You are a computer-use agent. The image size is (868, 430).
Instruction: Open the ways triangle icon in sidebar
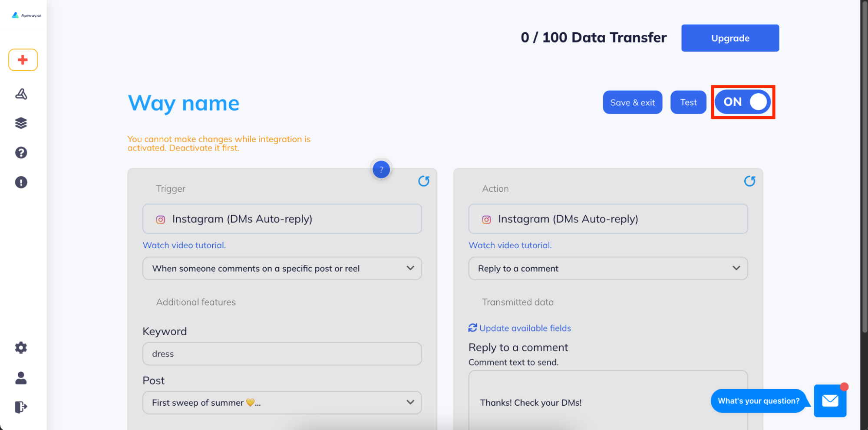click(x=21, y=94)
